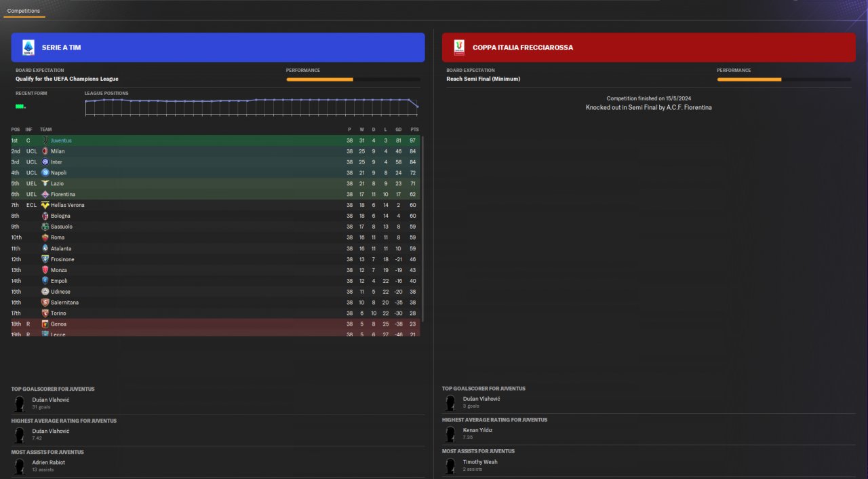The image size is (868, 479).
Task: Click the POS column header
Action: pos(16,130)
